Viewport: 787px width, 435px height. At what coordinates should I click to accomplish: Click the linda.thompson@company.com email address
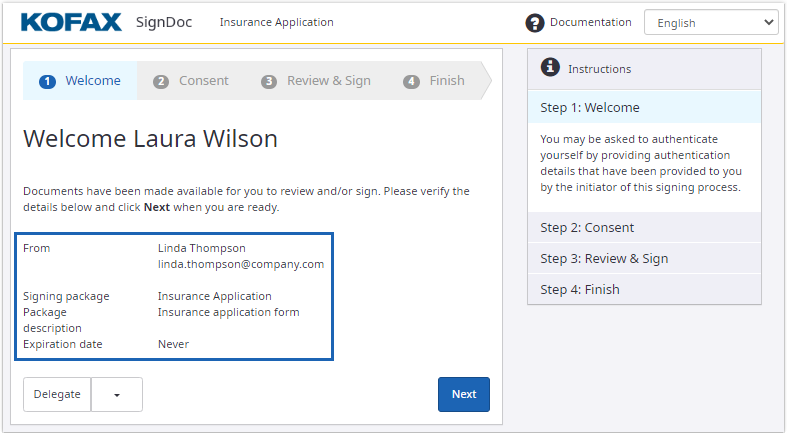pos(240,265)
